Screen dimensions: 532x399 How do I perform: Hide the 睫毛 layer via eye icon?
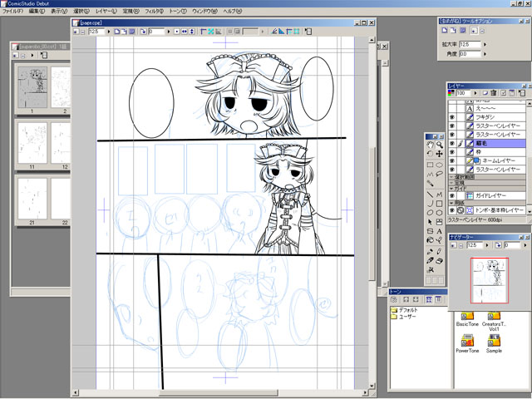click(452, 143)
